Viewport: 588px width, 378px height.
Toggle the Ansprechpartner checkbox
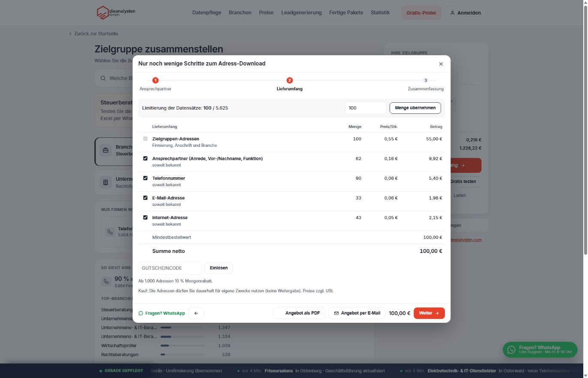pyautogui.click(x=145, y=158)
